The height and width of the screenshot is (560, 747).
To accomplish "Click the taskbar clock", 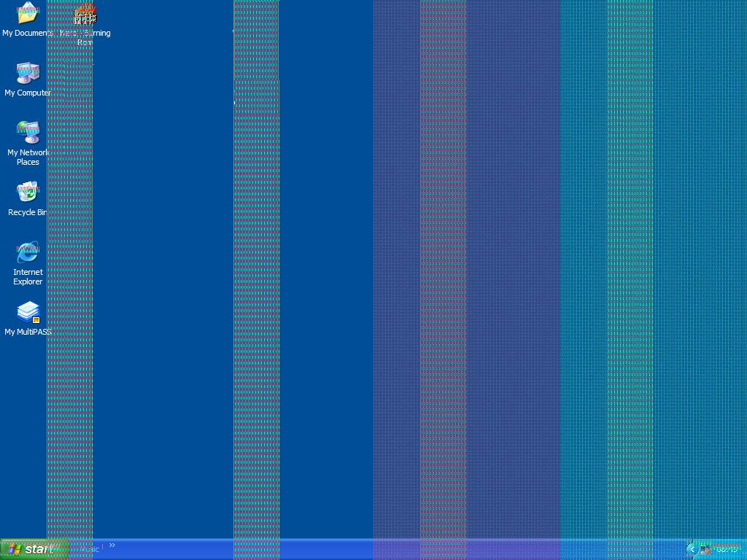I will [x=727, y=549].
